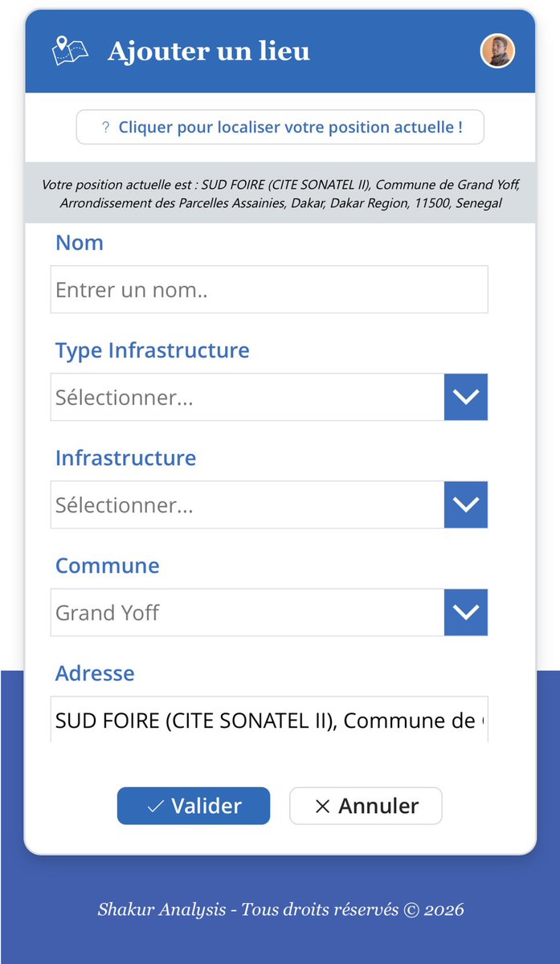Viewport: 560px width, 964px height.
Task: Click the "Nom" field label
Action: (x=80, y=243)
